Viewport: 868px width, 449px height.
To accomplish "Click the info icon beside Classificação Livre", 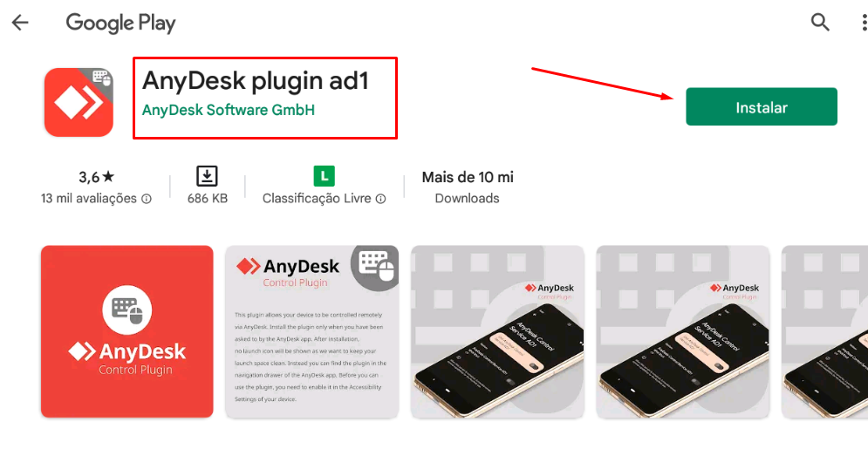I will tap(381, 199).
